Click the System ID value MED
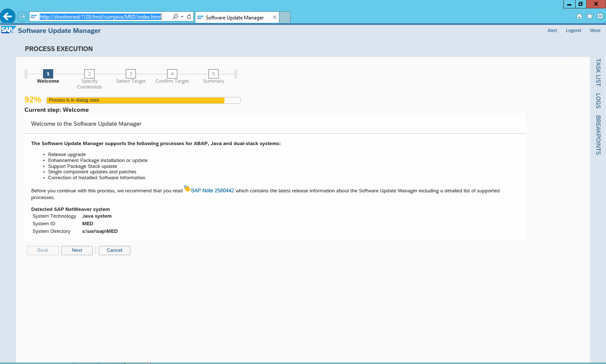This screenshot has height=364, width=606. [88, 224]
